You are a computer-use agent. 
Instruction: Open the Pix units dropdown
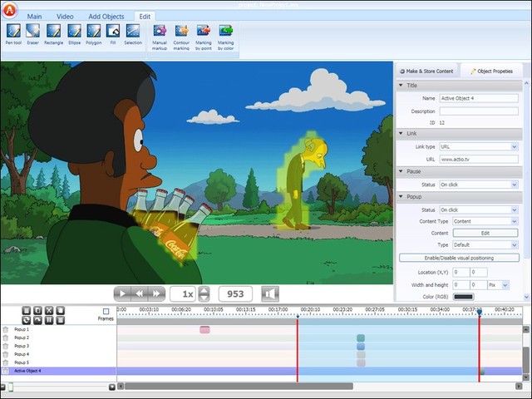coord(505,285)
